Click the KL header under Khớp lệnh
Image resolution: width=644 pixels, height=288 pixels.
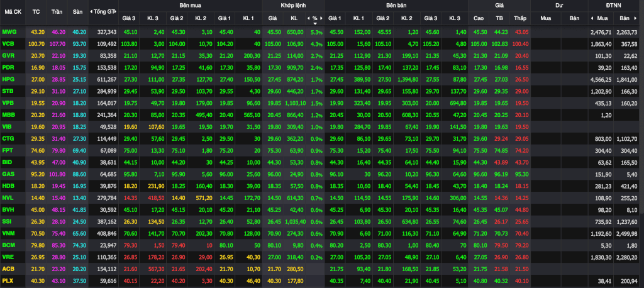(294, 18)
